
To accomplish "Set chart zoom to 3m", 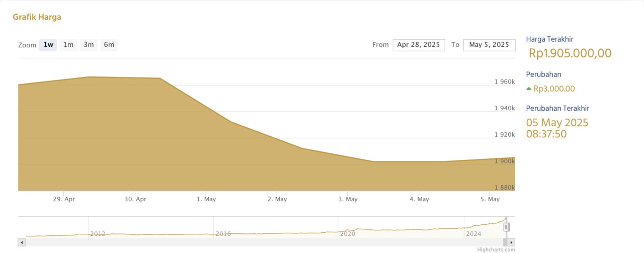I will coord(89,45).
